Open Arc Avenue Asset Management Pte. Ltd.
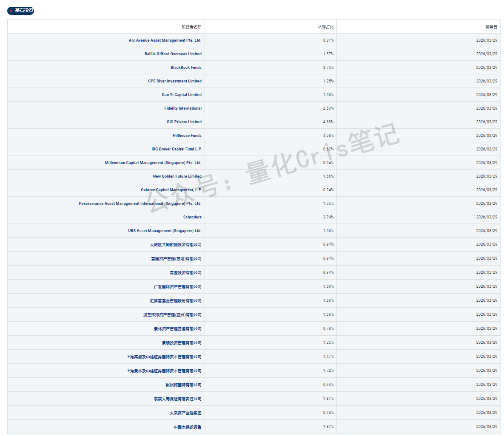The height and width of the screenshot is (436, 504). tap(165, 40)
